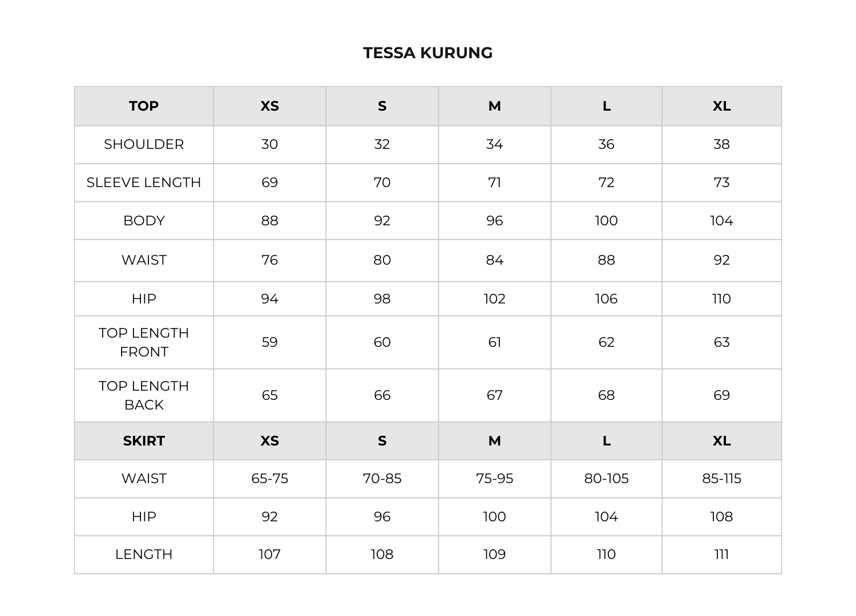
Task: Select the SHOULDER row label
Action: (x=144, y=144)
